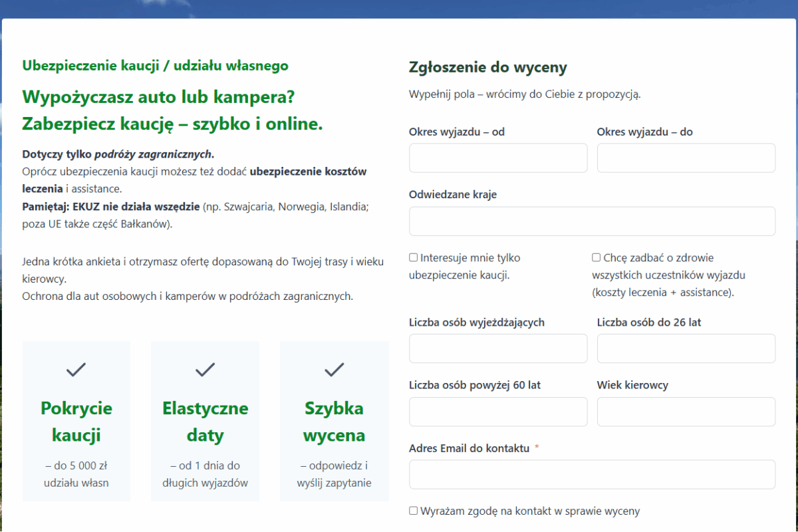Focus the 'Adres Email do kontaktu' field
The width and height of the screenshot is (798, 532).
coord(592,475)
